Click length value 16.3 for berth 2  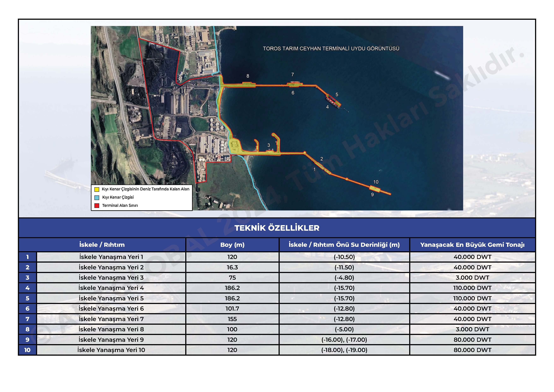[x=232, y=267]
